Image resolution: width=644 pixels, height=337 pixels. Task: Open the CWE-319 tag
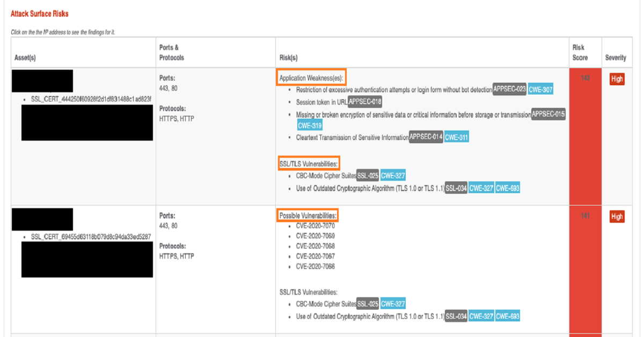click(310, 126)
